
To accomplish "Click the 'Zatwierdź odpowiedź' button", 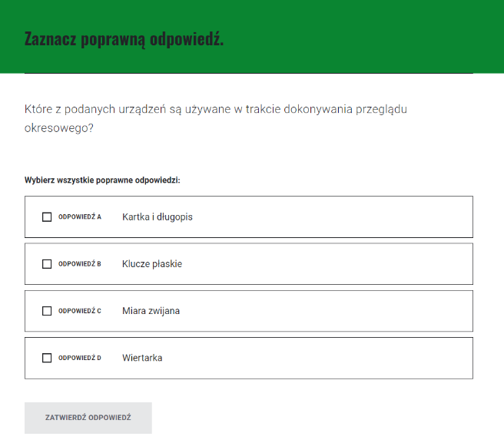I will [88, 418].
